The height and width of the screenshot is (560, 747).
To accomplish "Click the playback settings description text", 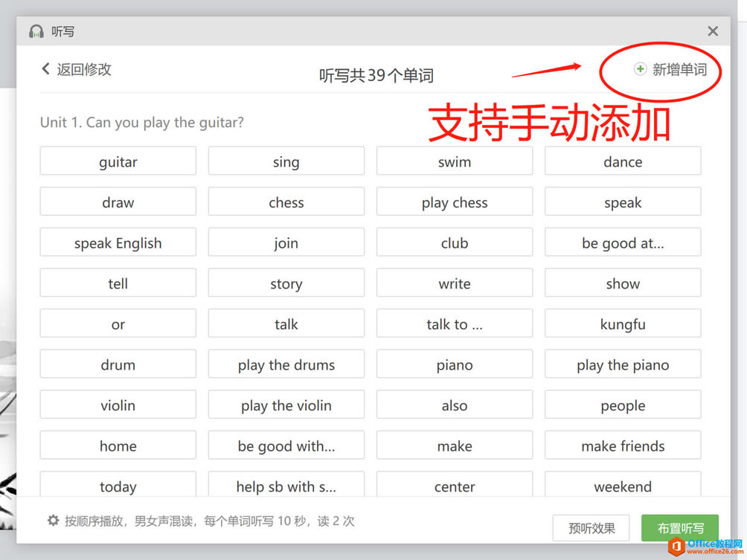I will [x=210, y=521].
